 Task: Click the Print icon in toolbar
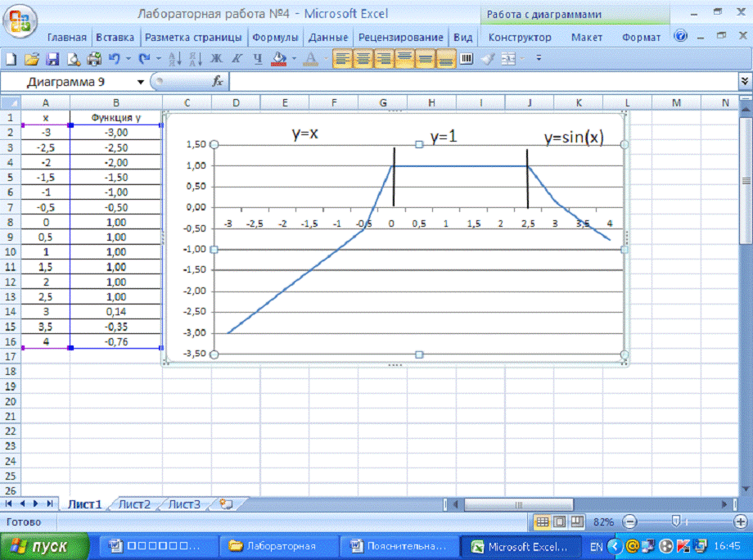point(93,59)
